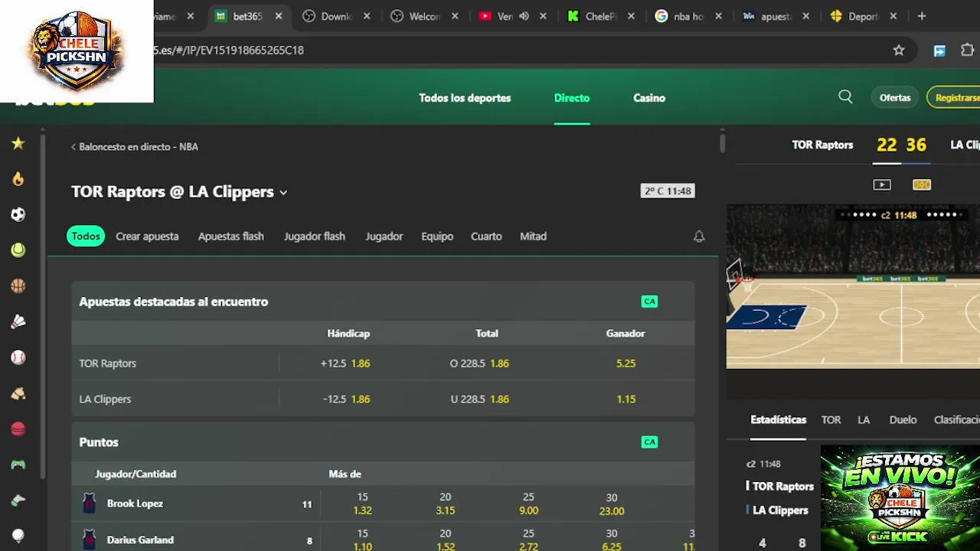
Task: Open the site search magnifier
Action: click(x=845, y=97)
